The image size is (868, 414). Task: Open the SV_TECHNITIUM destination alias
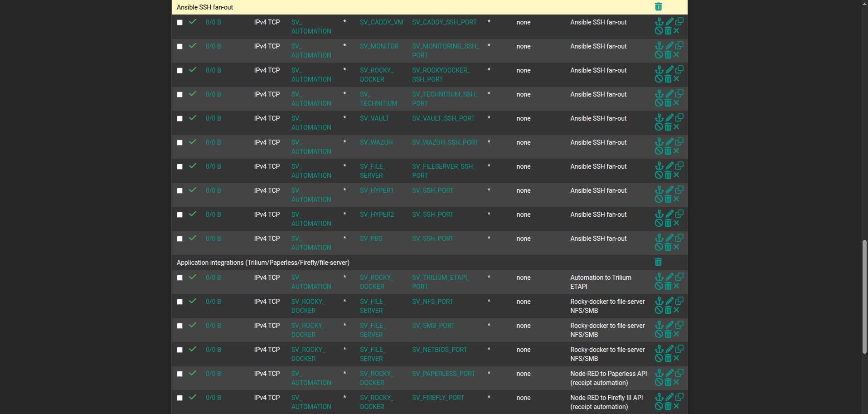tap(378, 99)
